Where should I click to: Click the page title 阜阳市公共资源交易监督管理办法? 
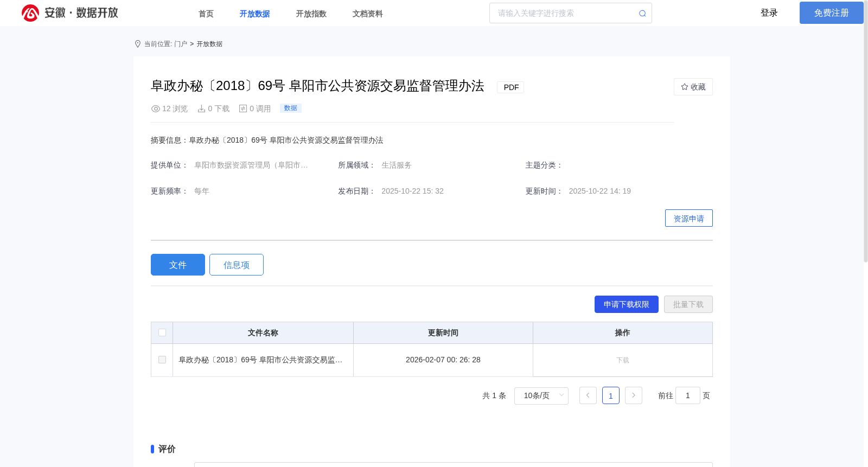tap(317, 86)
